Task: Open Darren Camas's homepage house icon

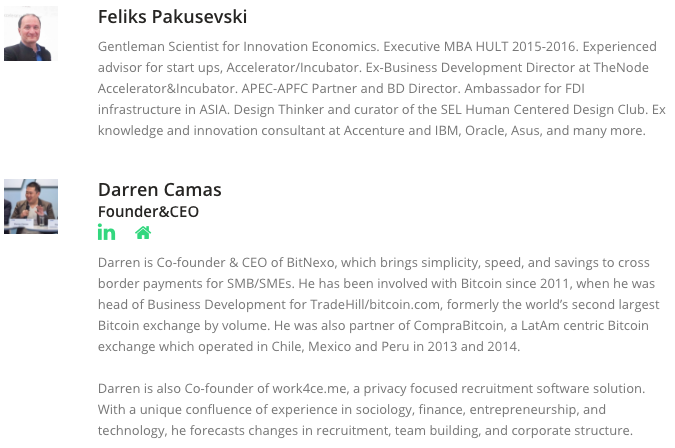Action: point(143,233)
